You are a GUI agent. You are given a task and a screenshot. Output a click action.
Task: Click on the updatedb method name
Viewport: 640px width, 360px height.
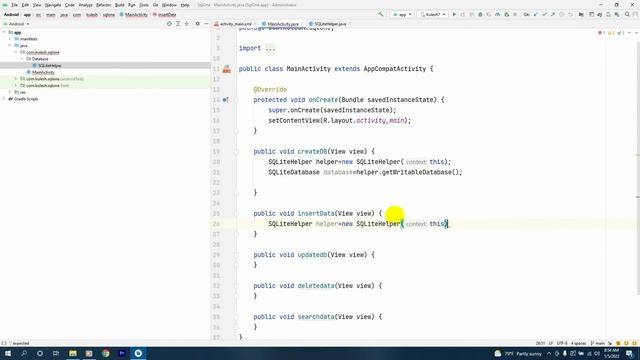[x=312, y=255]
